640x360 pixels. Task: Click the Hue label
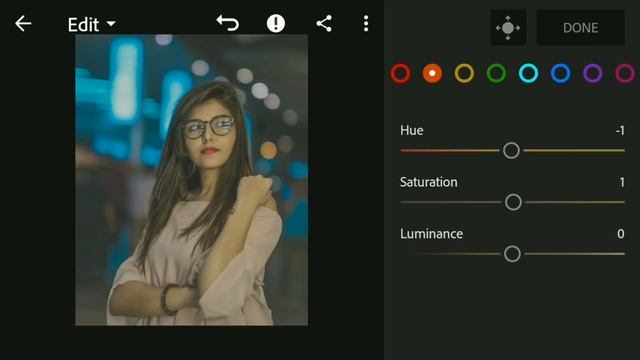[x=411, y=130]
